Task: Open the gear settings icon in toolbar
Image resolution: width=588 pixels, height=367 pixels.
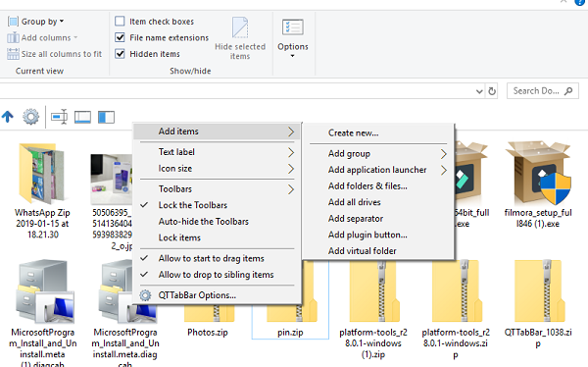Action: [30, 117]
